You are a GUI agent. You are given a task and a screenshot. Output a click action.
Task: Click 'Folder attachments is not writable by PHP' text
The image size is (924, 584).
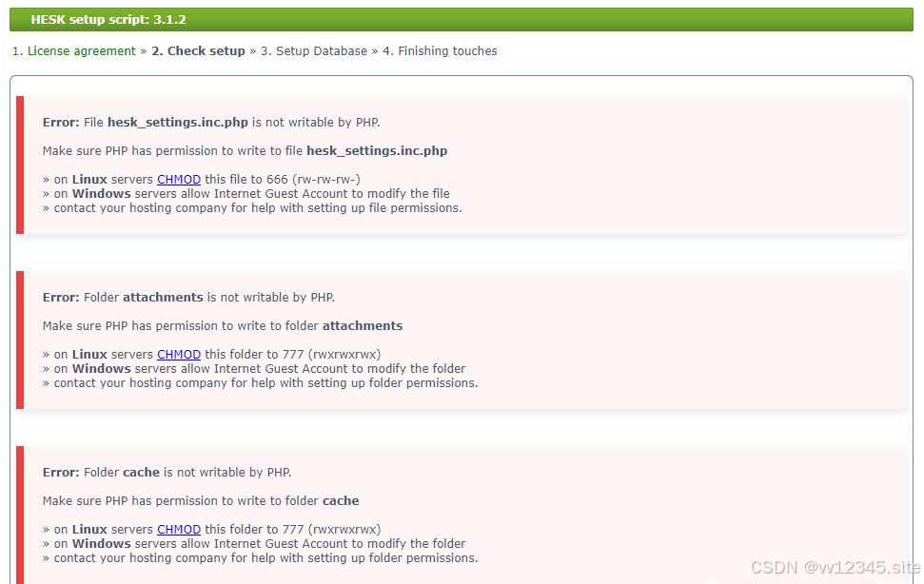pos(188,298)
